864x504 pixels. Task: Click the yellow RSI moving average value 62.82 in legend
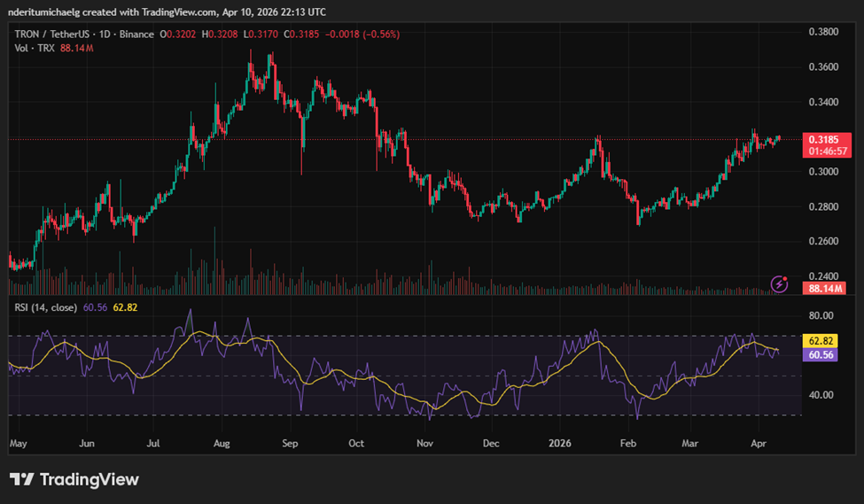(x=125, y=307)
